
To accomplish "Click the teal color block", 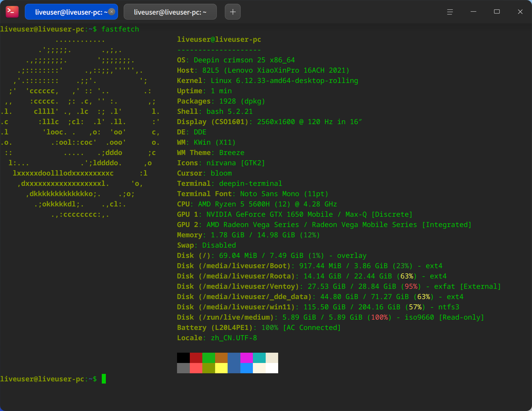I will pyautogui.click(x=259, y=358).
